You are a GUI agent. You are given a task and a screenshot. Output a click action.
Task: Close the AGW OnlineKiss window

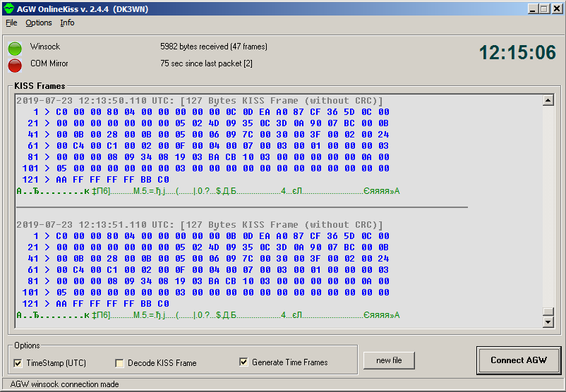(x=557, y=8)
